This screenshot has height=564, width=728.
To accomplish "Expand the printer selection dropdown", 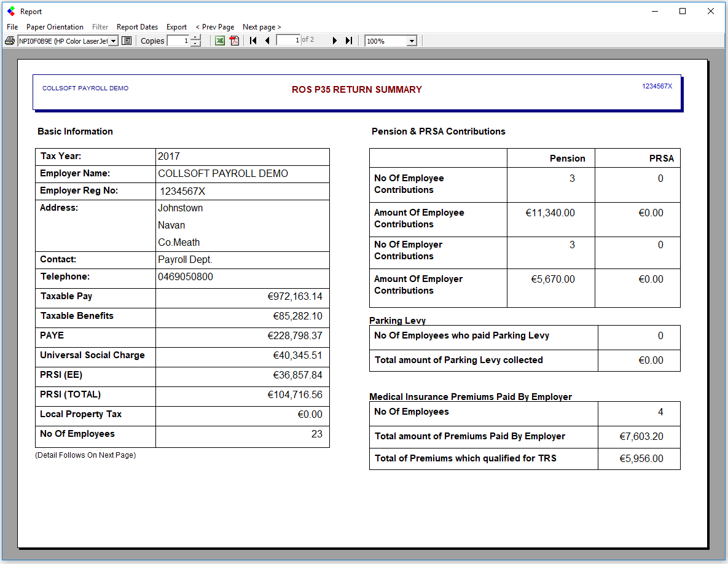I will tap(113, 41).
